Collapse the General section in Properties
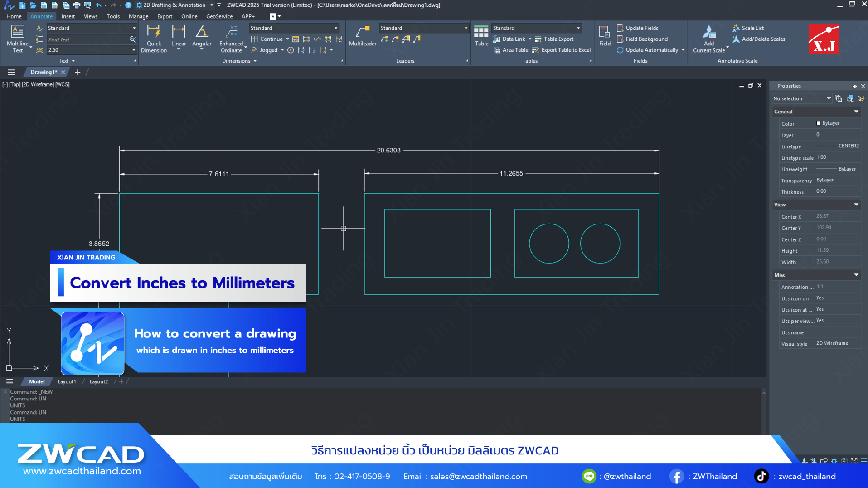 (x=856, y=112)
